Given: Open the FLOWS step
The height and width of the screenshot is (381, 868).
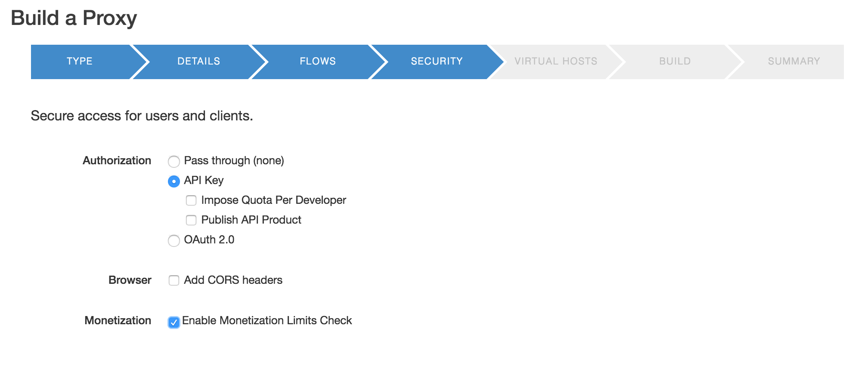Looking at the screenshot, I should point(317,61).
